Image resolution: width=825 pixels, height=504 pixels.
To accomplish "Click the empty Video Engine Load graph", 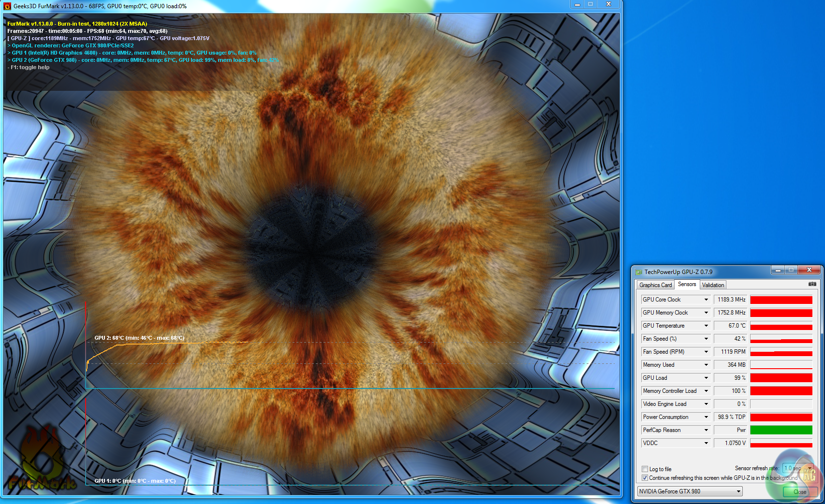I will tap(781, 404).
